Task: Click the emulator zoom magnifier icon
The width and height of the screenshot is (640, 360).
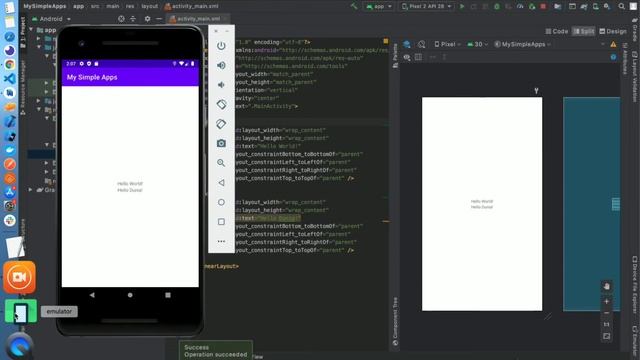Action: (221, 163)
